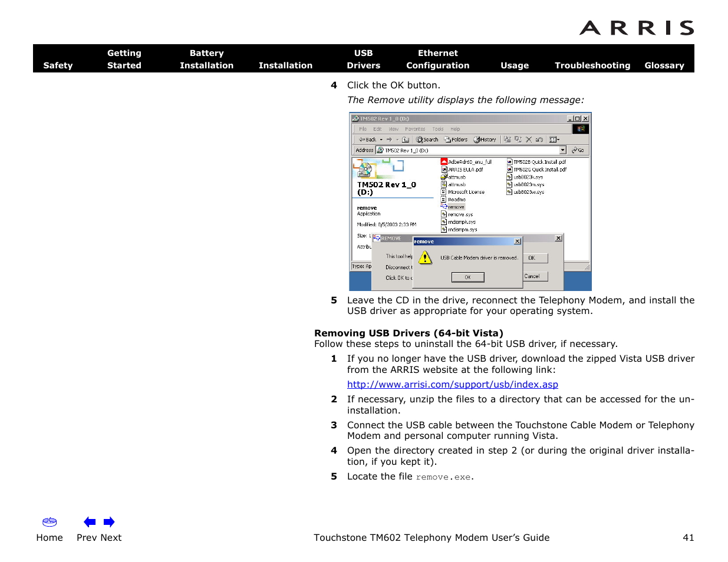This screenshot has width=728, height=562.
Task: Open the Getting Started section tab
Action: tap(124, 59)
